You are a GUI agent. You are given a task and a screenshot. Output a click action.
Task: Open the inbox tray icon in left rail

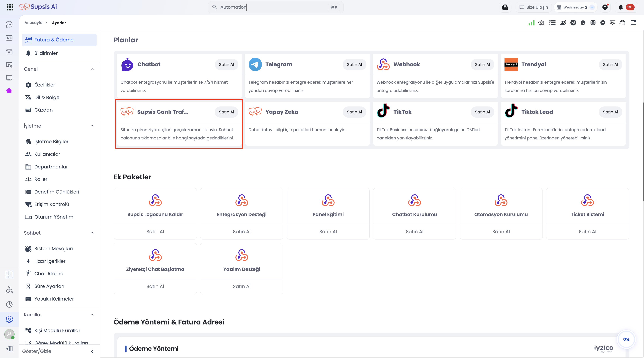coord(9,52)
